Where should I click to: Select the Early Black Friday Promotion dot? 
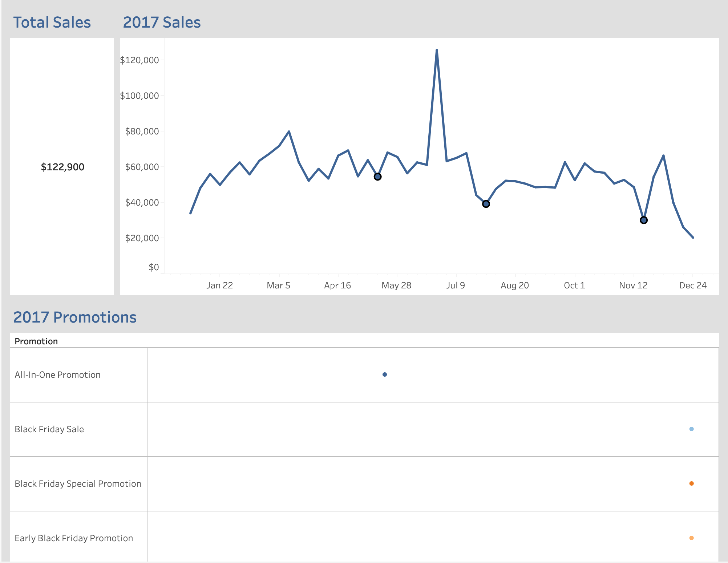(691, 538)
